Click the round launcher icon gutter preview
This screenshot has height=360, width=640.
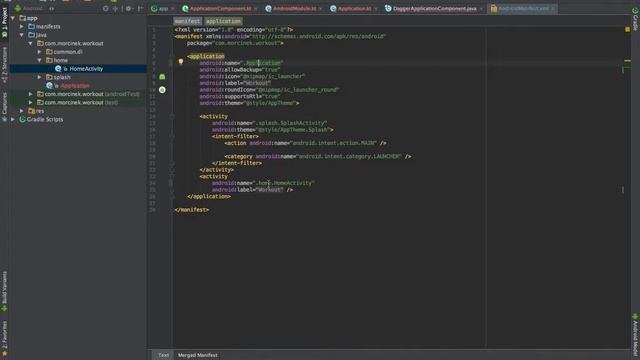pyautogui.click(x=162, y=90)
